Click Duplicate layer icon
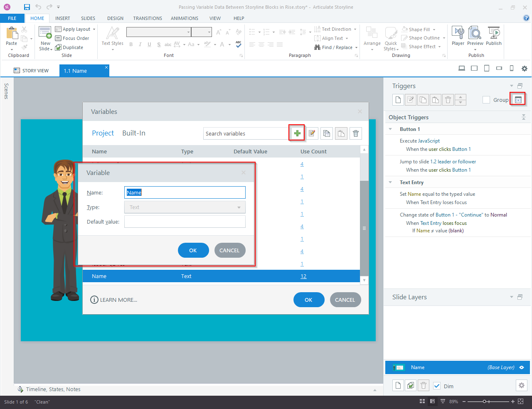The height and width of the screenshot is (409, 532). tap(411, 385)
